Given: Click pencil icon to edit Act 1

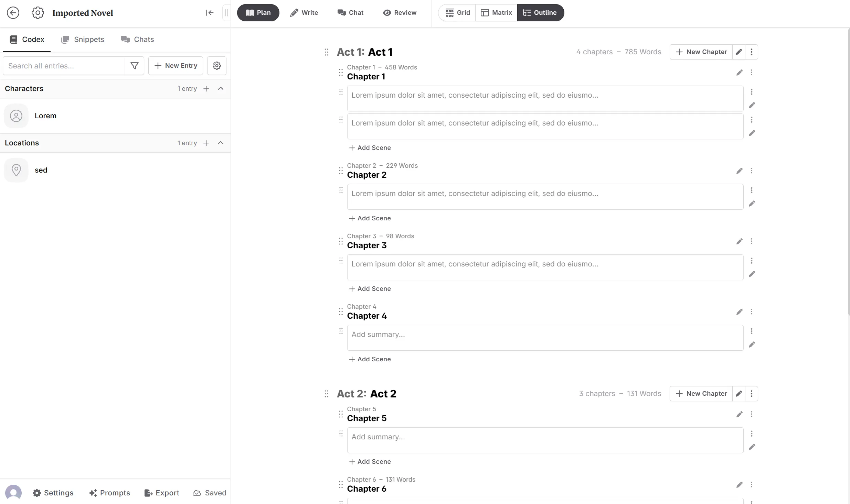Looking at the screenshot, I should coord(739,52).
